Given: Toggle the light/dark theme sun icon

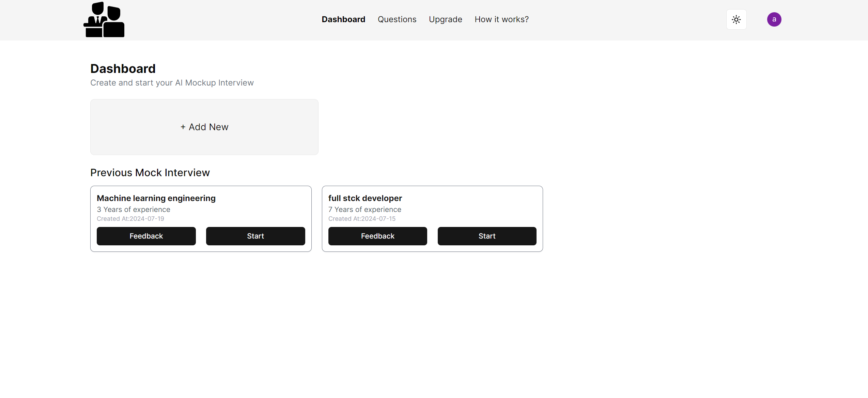Looking at the screenshot, I should (x=736, y=19).
